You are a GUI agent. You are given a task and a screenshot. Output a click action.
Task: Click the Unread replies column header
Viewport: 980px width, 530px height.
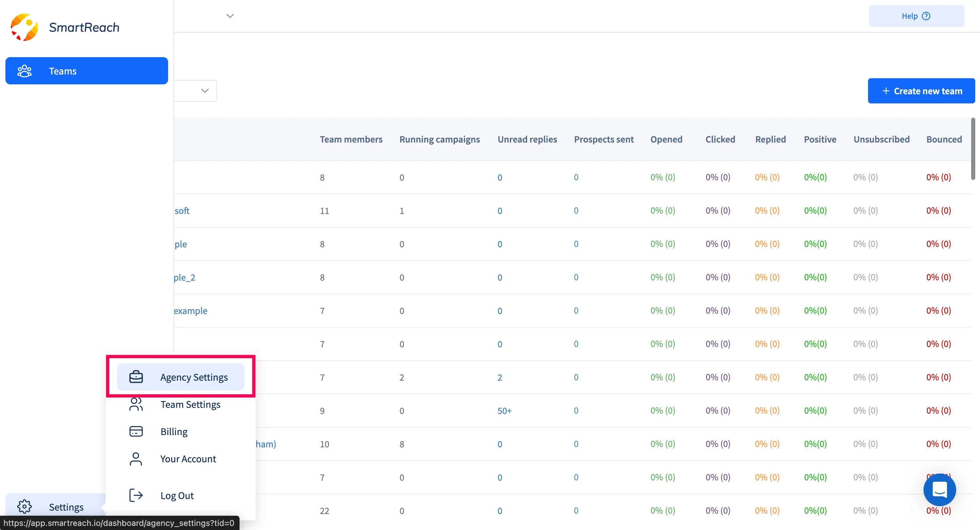527,139
